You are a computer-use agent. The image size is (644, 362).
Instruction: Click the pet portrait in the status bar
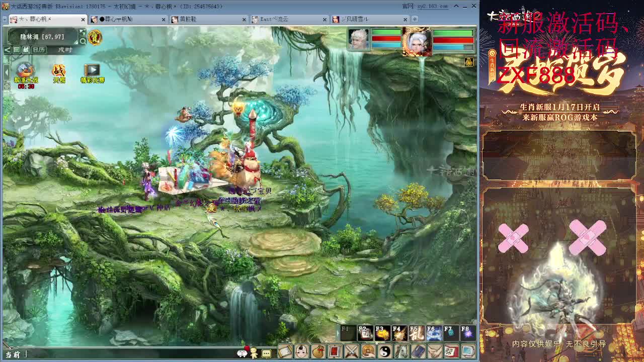(x=358, y=40)
